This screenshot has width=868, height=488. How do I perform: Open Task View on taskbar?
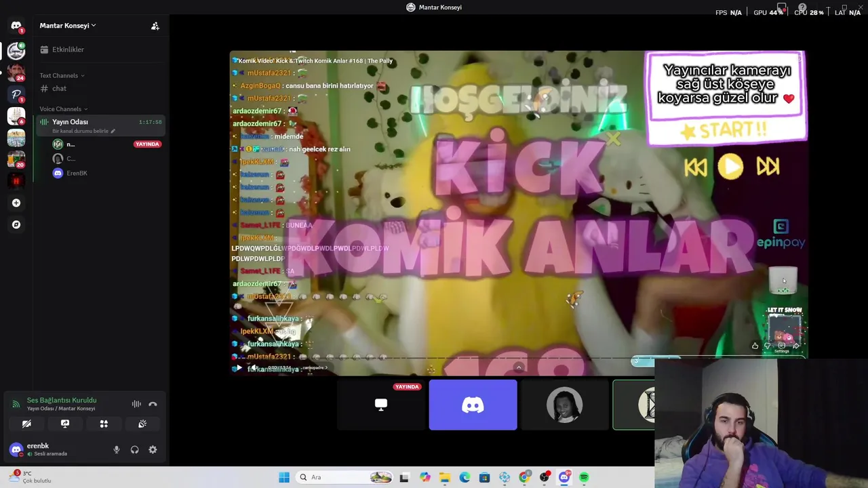coord(404,477)
